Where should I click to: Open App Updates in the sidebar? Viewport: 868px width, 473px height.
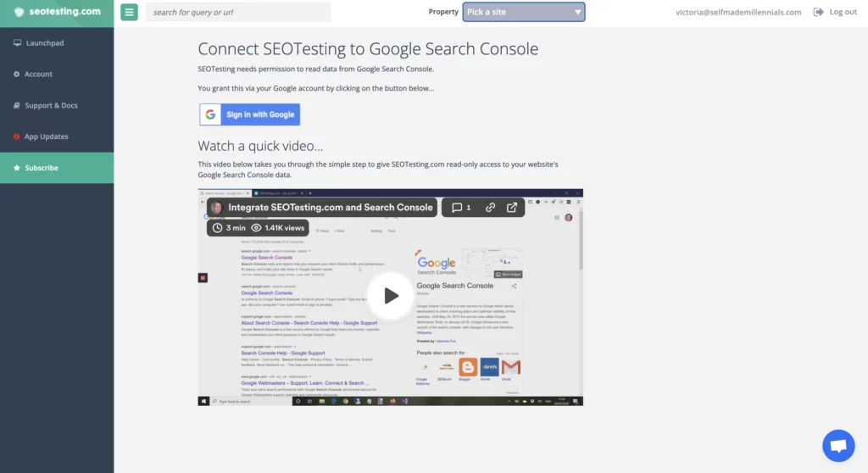click(57, 136)
